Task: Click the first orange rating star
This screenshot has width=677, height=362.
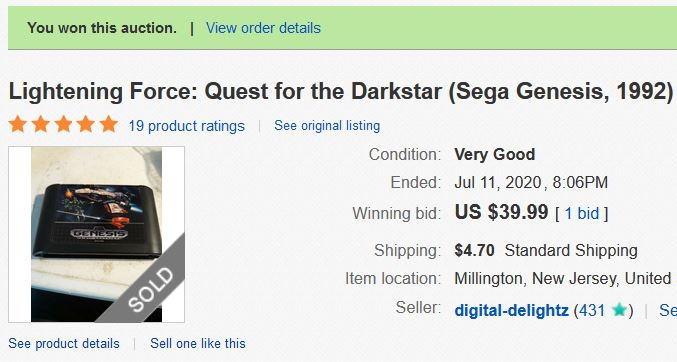Action: click(18, 124)
